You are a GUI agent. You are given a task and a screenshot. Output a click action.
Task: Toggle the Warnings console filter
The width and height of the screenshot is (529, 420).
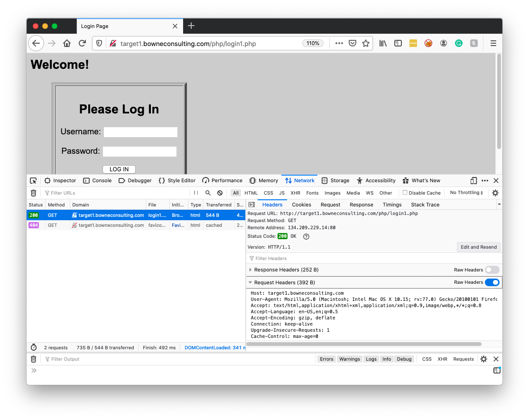point(350,359)
